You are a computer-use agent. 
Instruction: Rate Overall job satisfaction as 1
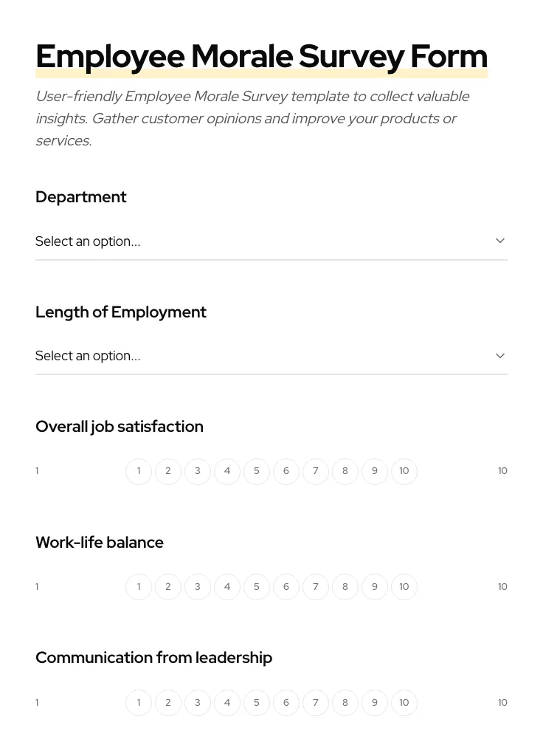(x=139, y=471)
